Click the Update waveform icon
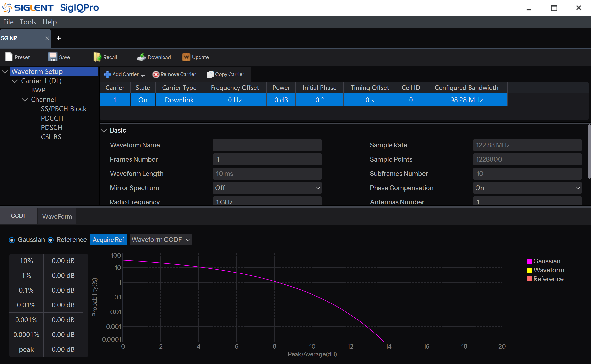Viewport: 591px width, 364px height. [x=186, y=57]
